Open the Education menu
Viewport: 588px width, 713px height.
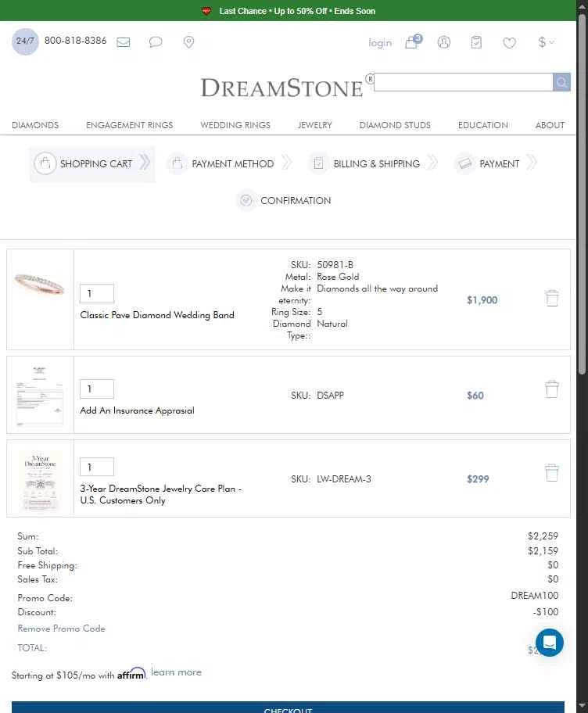pos(483,125)
